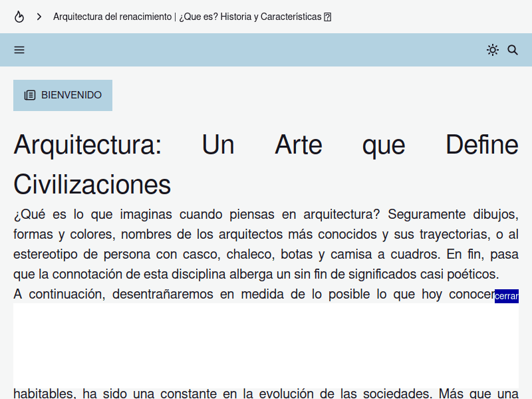
Task: Click the BIENVENIDO button label
Action: tap(71, 95)
